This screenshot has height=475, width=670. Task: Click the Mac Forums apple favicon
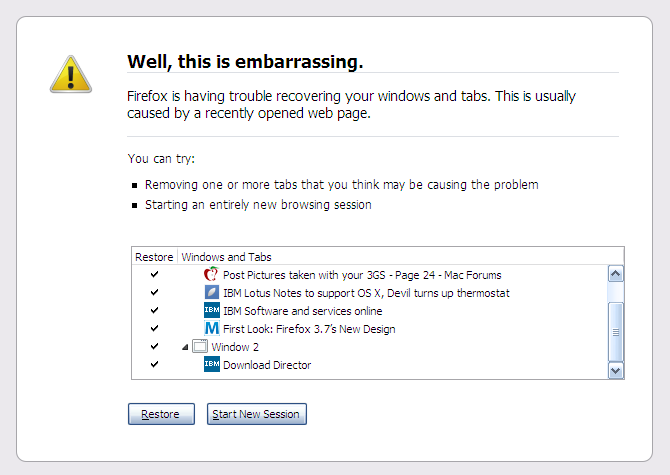point(212,274)
